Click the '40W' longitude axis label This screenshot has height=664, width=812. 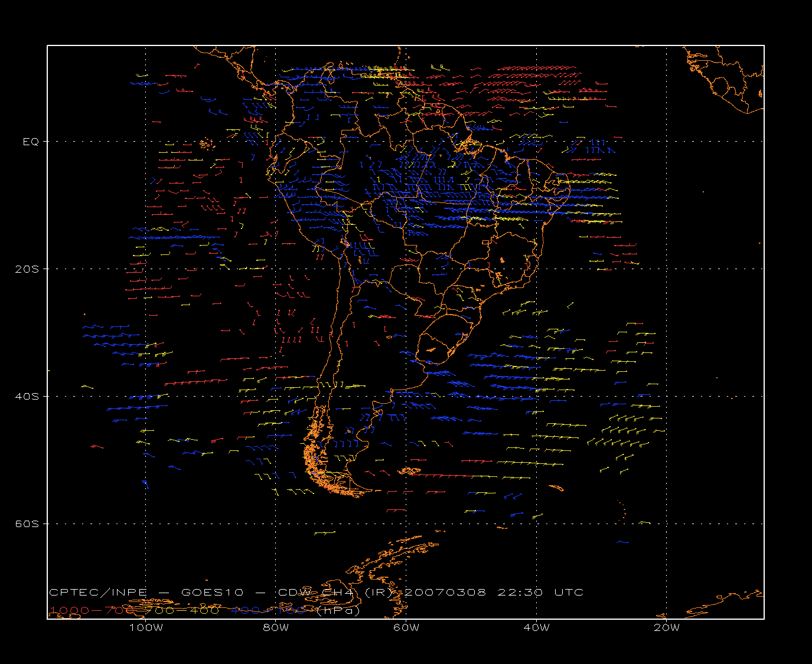[536, 627]
